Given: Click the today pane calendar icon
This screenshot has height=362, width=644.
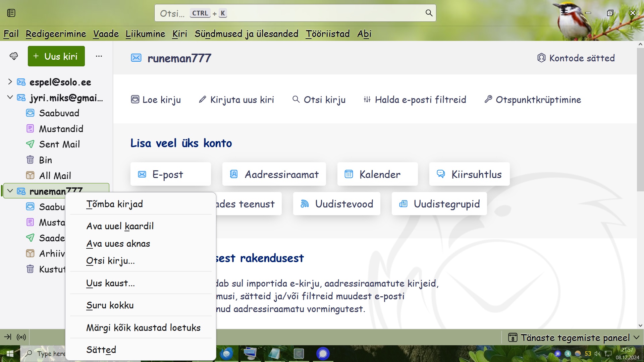Looking at the screenshot, I should pos(513,338).
